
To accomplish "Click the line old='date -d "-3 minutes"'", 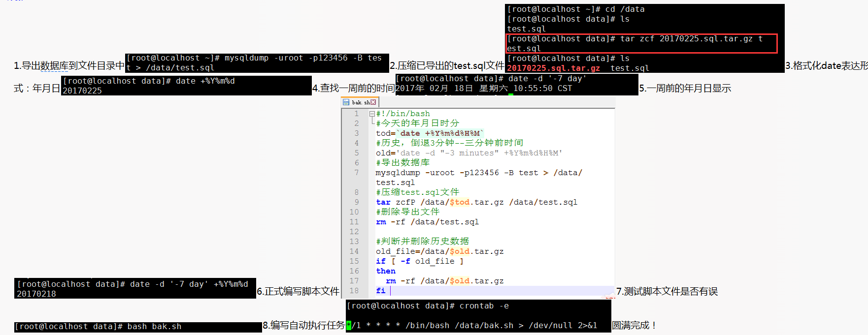I will coord(469,153).
